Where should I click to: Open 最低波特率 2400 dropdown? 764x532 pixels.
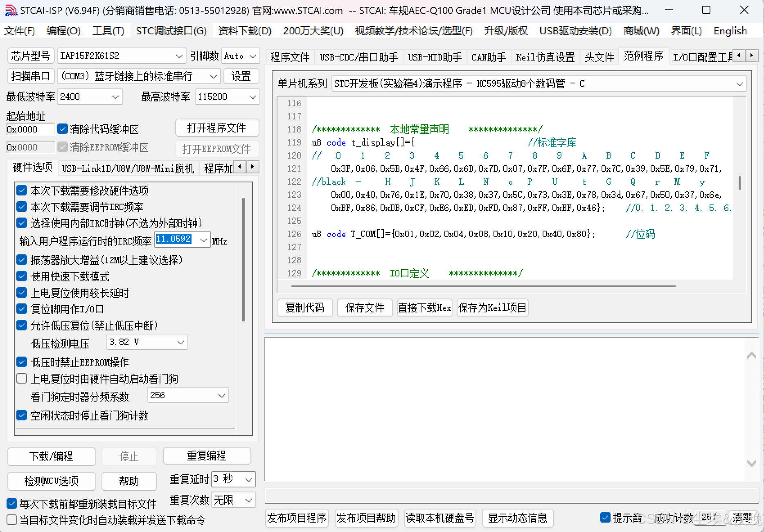tap(90, 97)
